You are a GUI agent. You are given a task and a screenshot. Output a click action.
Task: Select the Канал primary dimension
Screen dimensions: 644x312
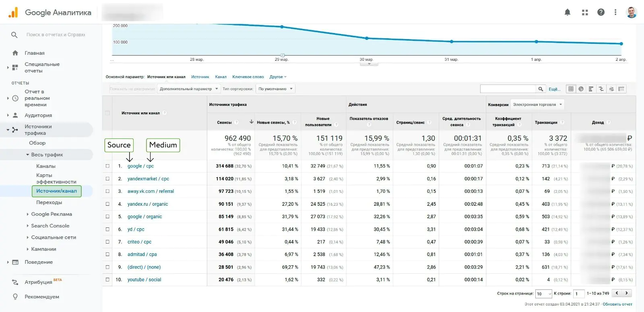[x=221, y=77]
